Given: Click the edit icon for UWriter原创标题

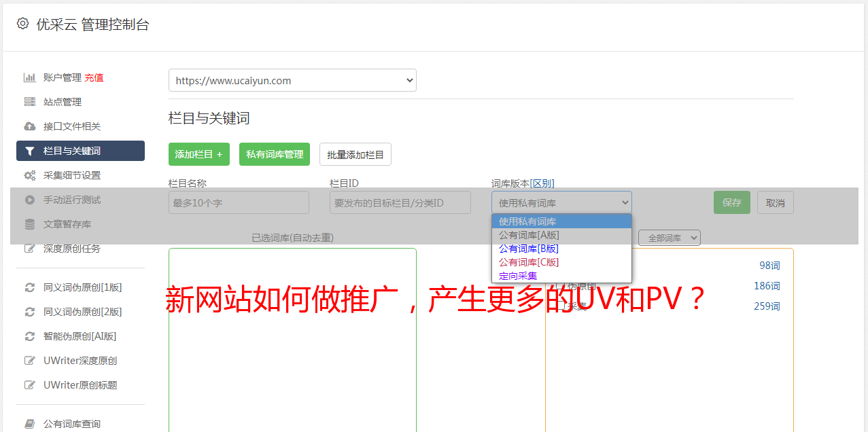Looking at the screenshot, I should tap(29, 385).
